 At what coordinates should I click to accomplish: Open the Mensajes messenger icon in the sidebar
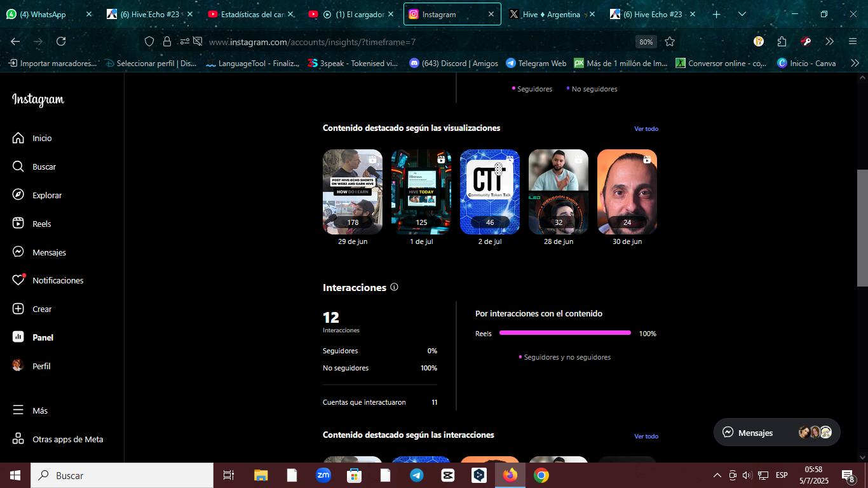18,252
